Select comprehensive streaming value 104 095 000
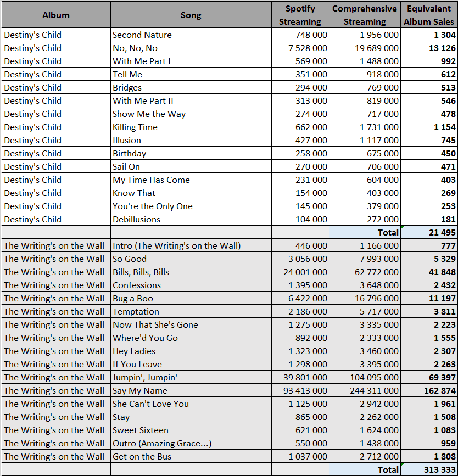 tap(365, 377)
